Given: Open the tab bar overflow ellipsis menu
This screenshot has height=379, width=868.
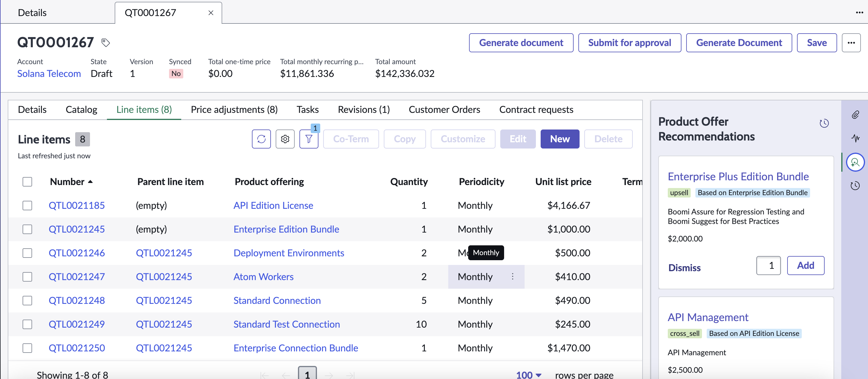Looking at the screenshot, I should click(x=860, y=13).
